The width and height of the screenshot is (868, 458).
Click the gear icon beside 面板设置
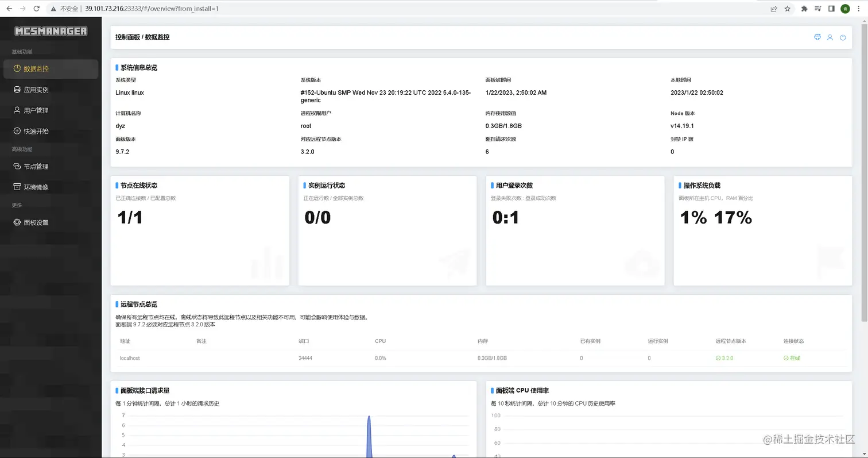coord(17,222)
